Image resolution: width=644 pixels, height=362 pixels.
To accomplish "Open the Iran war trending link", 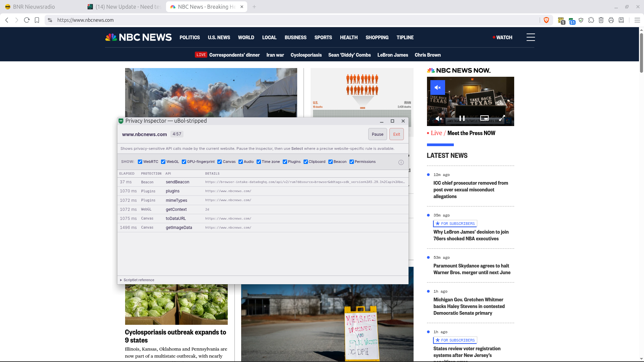I will 275,55.
